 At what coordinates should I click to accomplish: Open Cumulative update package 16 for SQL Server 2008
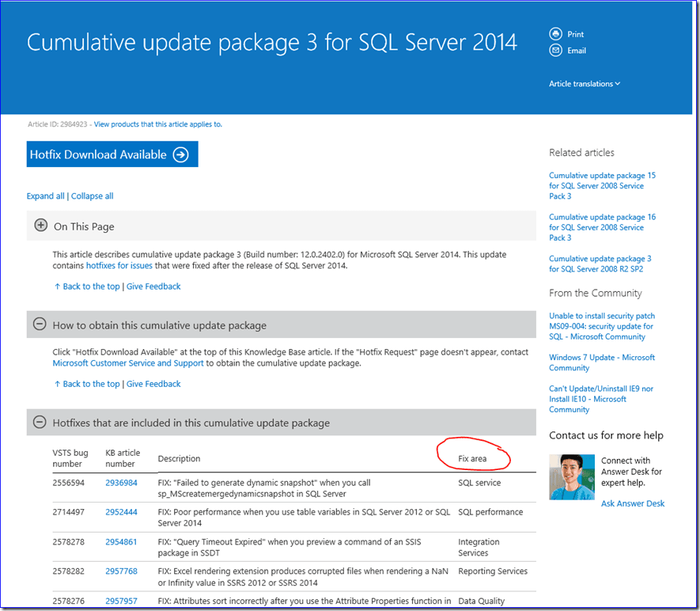coord(602,227)
